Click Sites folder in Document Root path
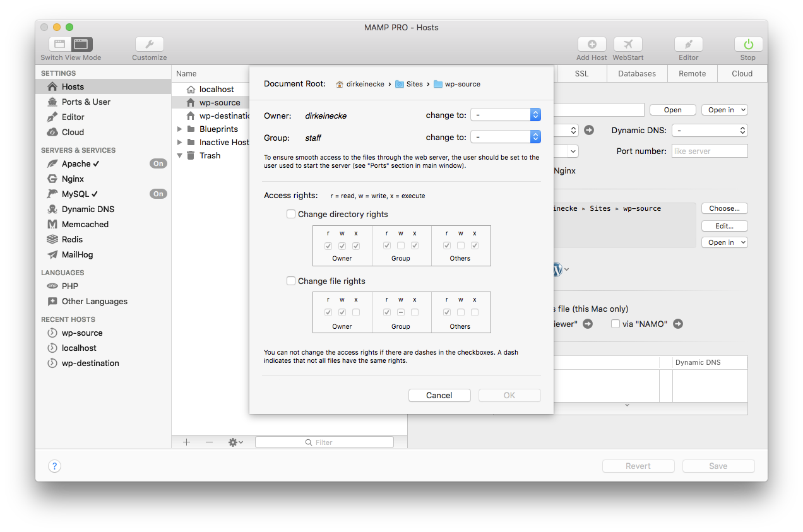 409,84
